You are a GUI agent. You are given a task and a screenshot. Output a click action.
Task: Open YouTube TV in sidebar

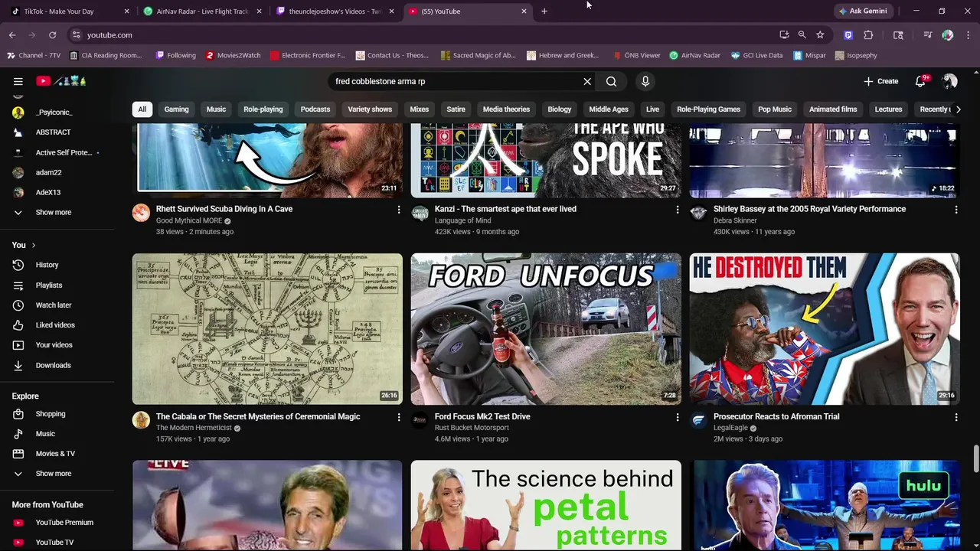tap(54, 543)
